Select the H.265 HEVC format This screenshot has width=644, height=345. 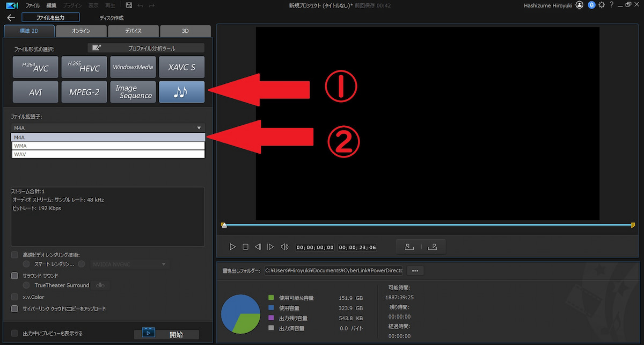click(84, 67)
